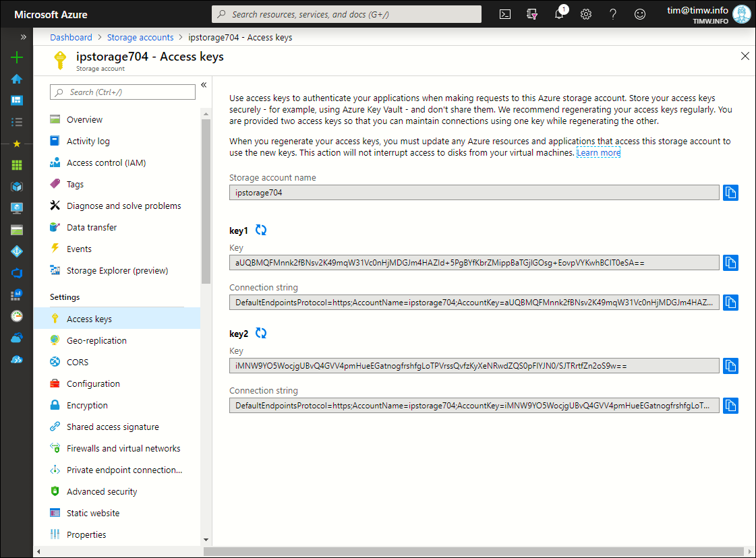Screen dimensions: 756x558
Task: Copy the key1 key value
Action: coord(730,263)
